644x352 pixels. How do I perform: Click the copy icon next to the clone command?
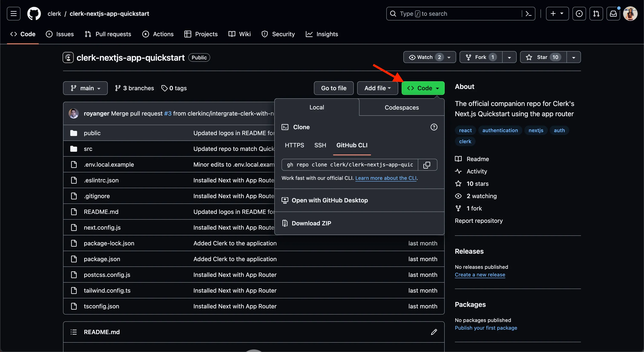(x=427, y=165)
